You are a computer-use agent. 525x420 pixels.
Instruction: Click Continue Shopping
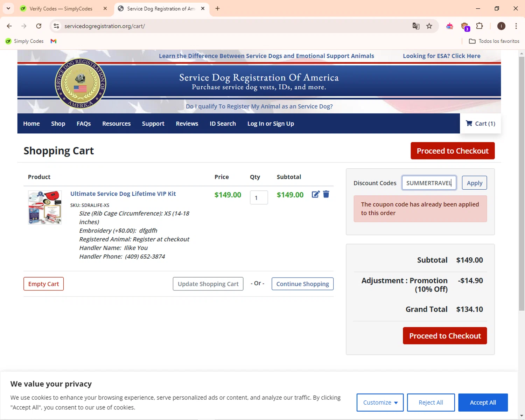click(x=302, y=284)
